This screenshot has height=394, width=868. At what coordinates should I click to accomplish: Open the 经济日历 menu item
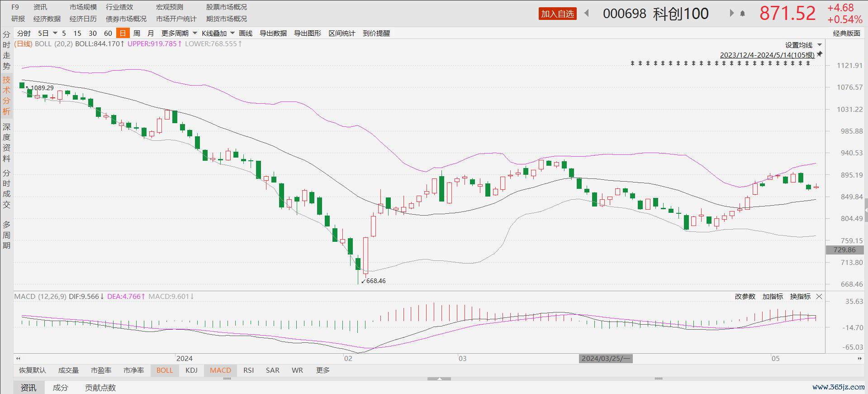[x=83, y=19]
